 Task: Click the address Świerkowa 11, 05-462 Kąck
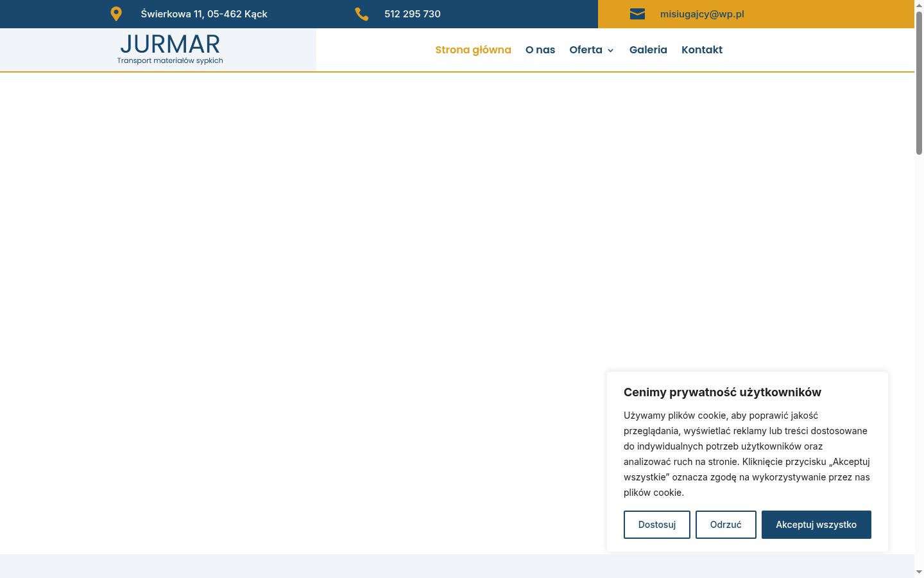[x=204, y=14]
